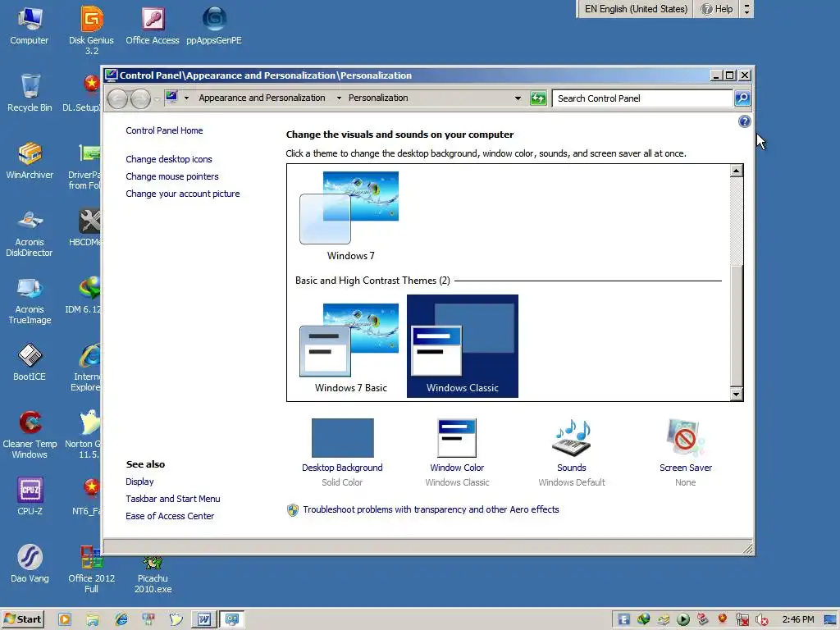Viewport: 840px width, 630px height.
Task: Click the Start button
Action: click(x=22, y=619)
